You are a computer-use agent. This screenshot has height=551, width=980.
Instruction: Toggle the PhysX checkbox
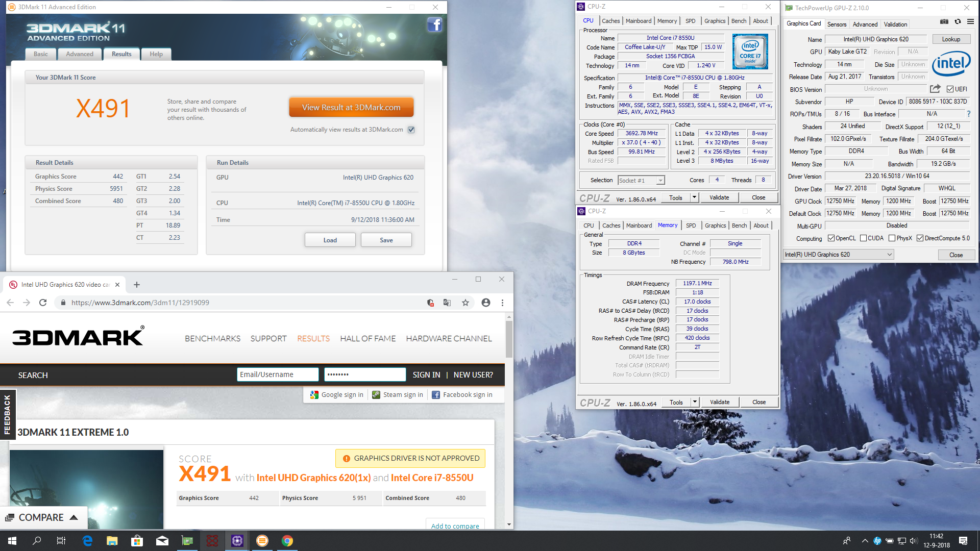892,238
